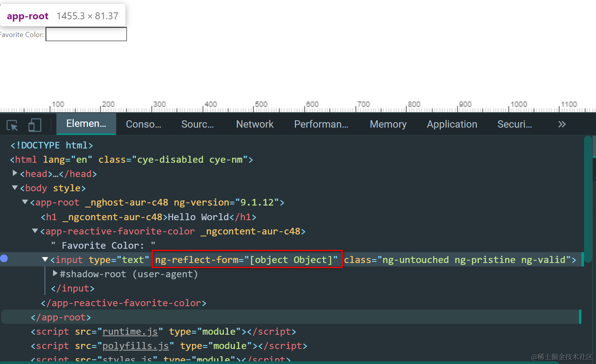Select the h1 Hello World element
This screenshot has width=596, height=364.
pyautogui.click(x=149, y=217)
